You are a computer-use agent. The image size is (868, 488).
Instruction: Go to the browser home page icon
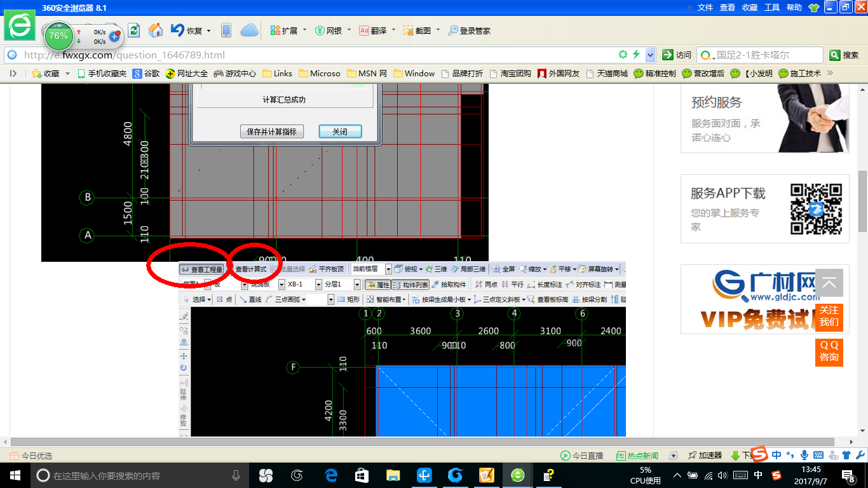tap(156, 30)
